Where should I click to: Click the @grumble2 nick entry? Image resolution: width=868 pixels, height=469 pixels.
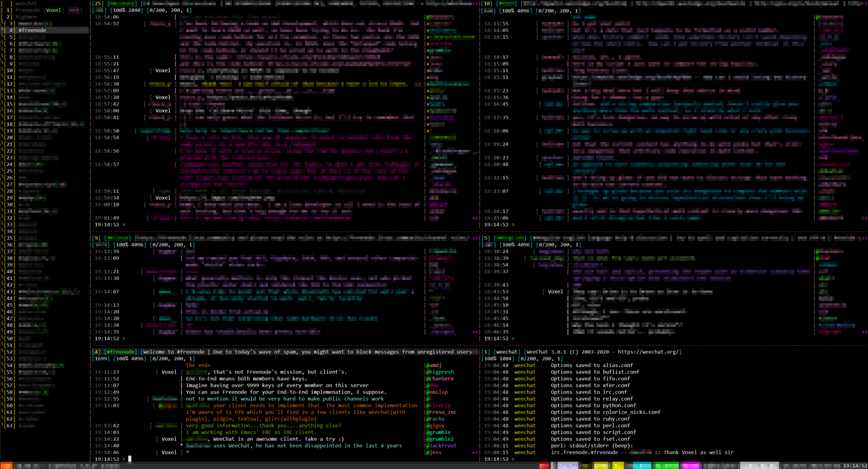(x=440, y=439)
